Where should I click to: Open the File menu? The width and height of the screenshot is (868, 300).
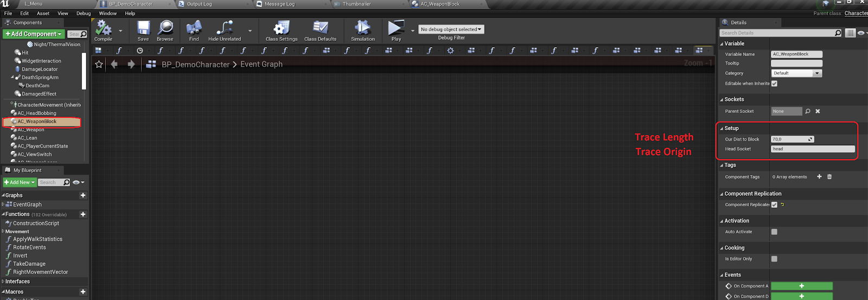click(x=8, y=13)
